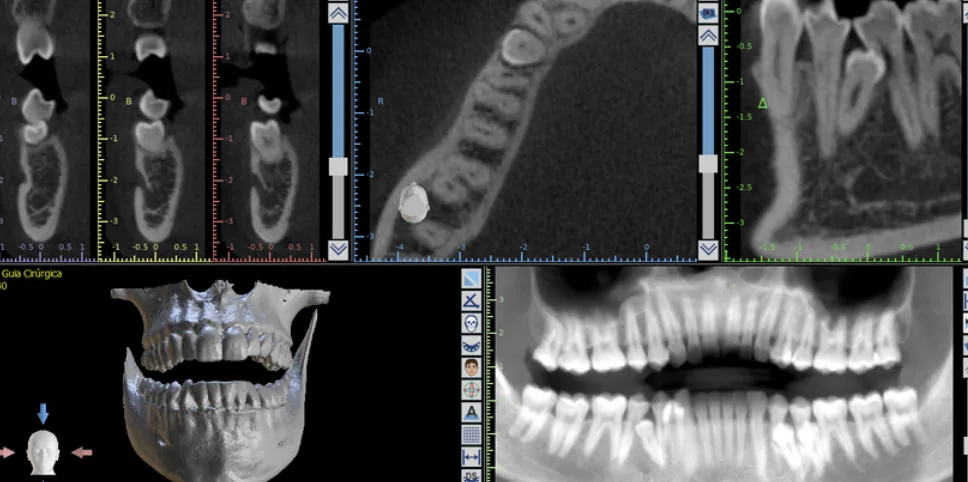
Task: Click the slice-down double chevron left of axial view
Action: click(x=338, y=249)
